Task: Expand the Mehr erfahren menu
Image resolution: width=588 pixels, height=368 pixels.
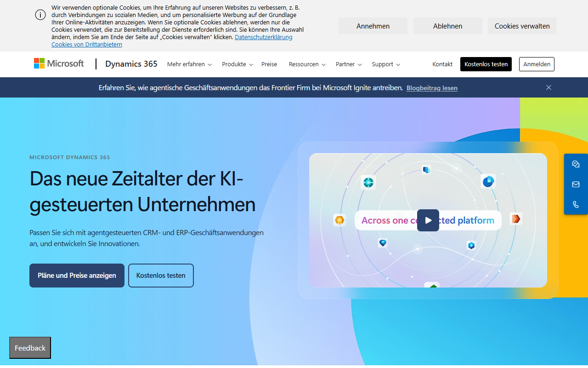Action: pos(189,64)
